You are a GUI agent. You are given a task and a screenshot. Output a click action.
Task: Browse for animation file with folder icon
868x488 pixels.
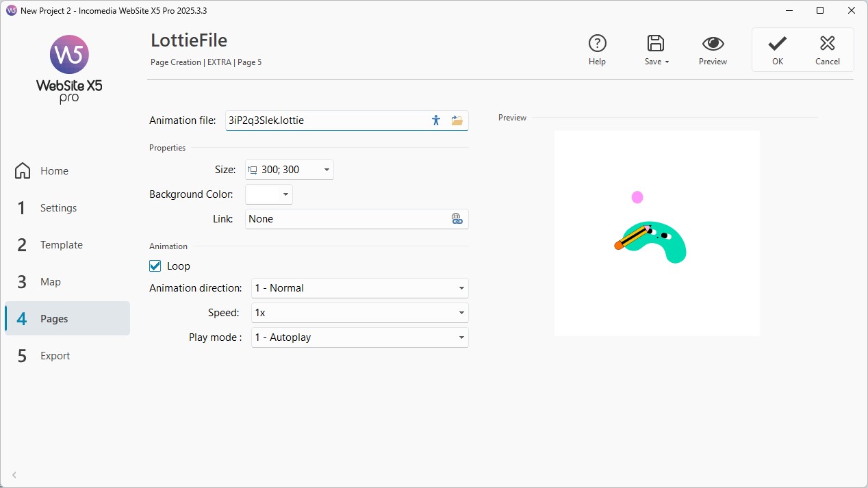pyautogui.click(x=457, y=120)
